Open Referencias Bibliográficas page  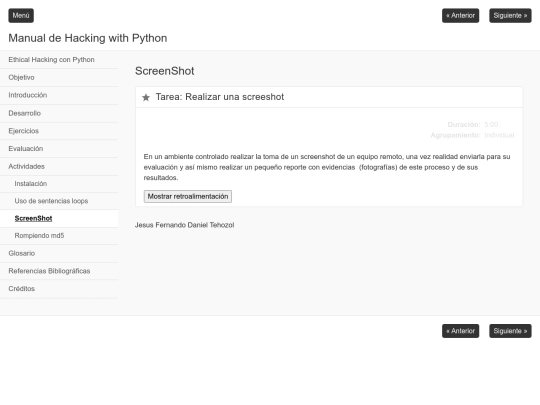pos(59,271)
